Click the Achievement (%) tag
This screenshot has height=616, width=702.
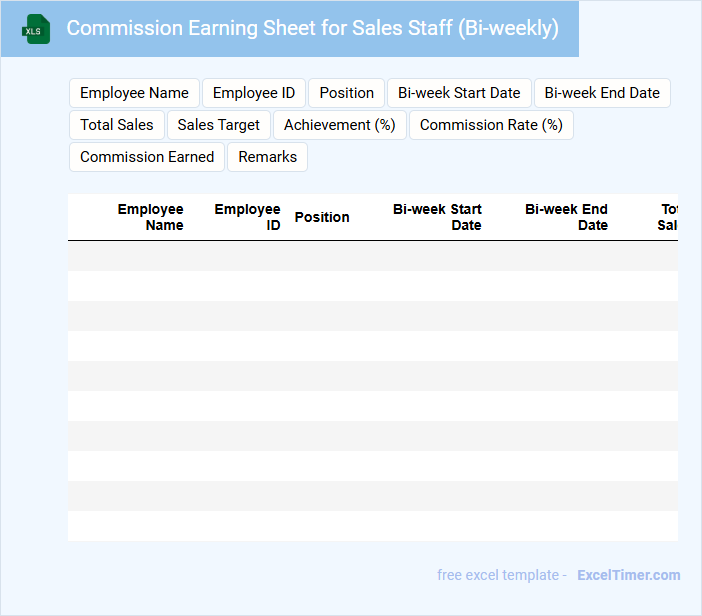(x=340, y=125)
